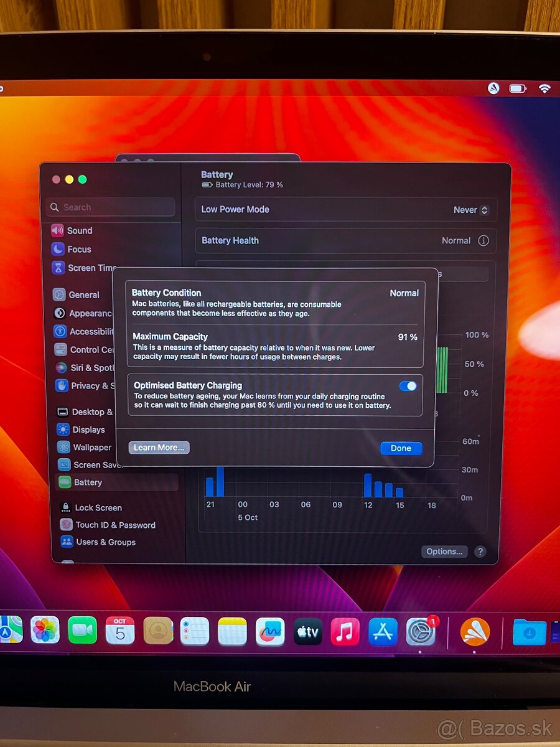Screen dimensions: 560x747
Task: Launch Music app from the Dock
Action: (x=345, y=632)
